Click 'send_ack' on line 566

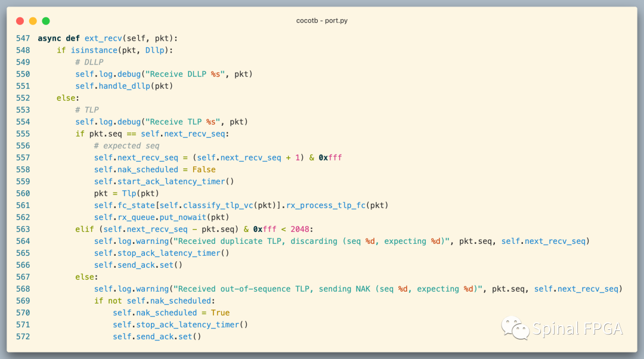click(136, 265)
